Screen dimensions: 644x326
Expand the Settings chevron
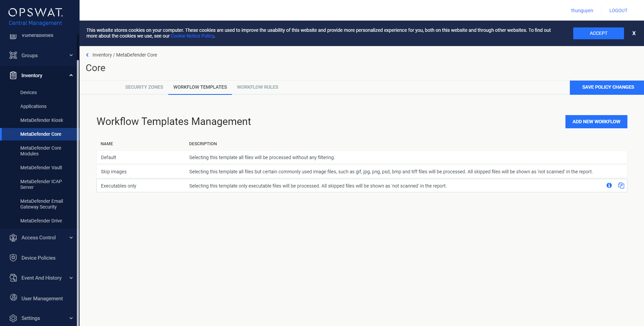tap(71, 318)
